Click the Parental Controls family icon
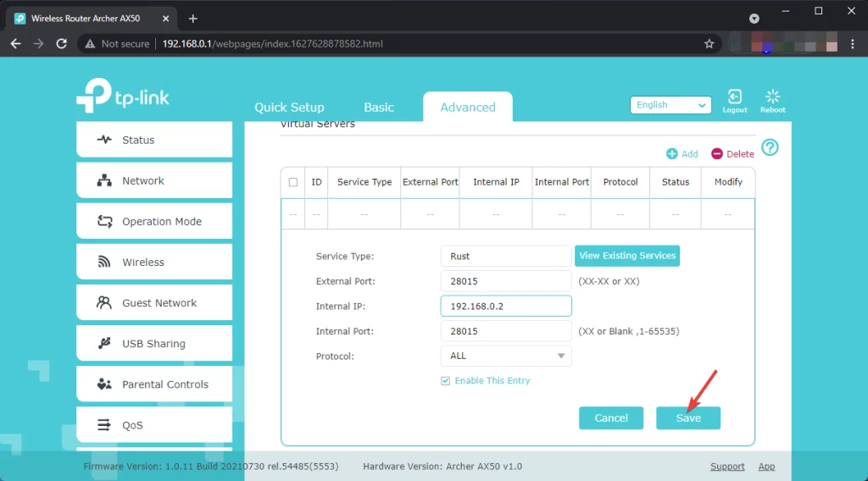 click(104, 384)
